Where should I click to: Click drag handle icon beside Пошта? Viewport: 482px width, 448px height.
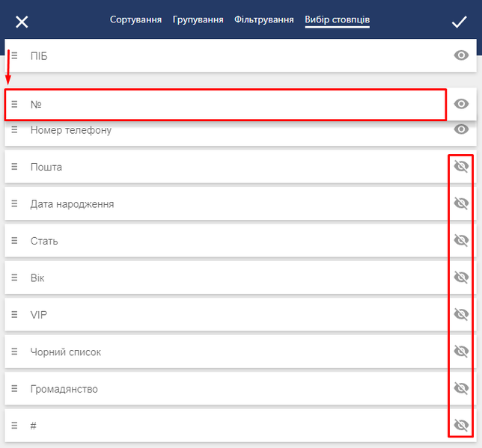(x=14, y=167)
